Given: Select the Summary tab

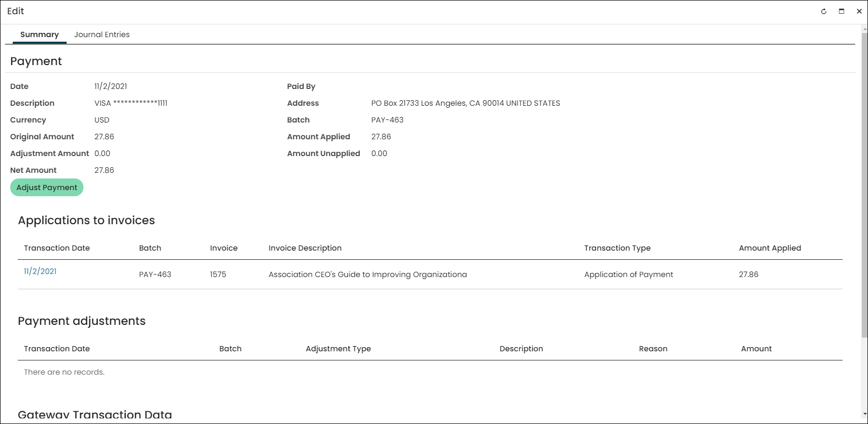Looking at the screenshot, I should tap(40, 35).
